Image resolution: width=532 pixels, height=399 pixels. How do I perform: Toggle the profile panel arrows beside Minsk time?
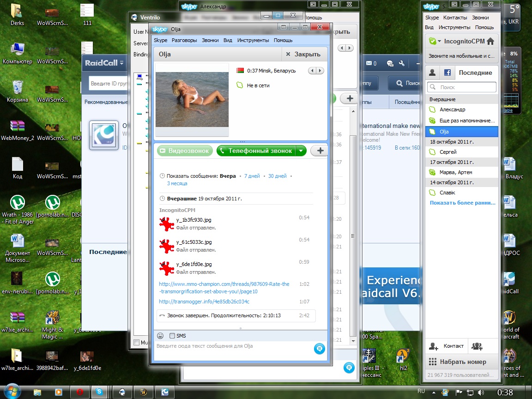click(x=315, y=71)
